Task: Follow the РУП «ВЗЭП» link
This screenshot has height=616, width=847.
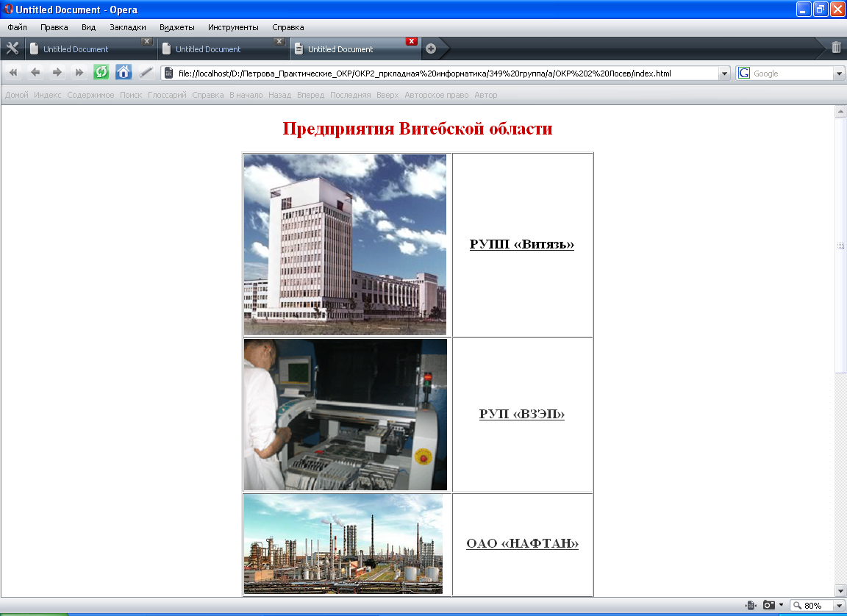Action: click(522, 414)
